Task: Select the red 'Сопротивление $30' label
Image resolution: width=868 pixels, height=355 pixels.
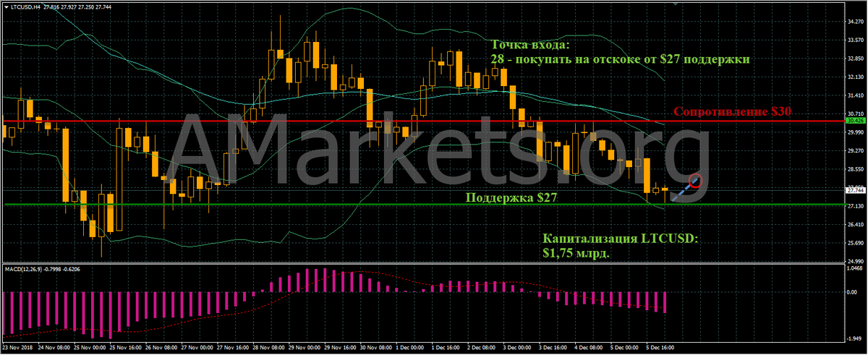Action: coord(731,112)
